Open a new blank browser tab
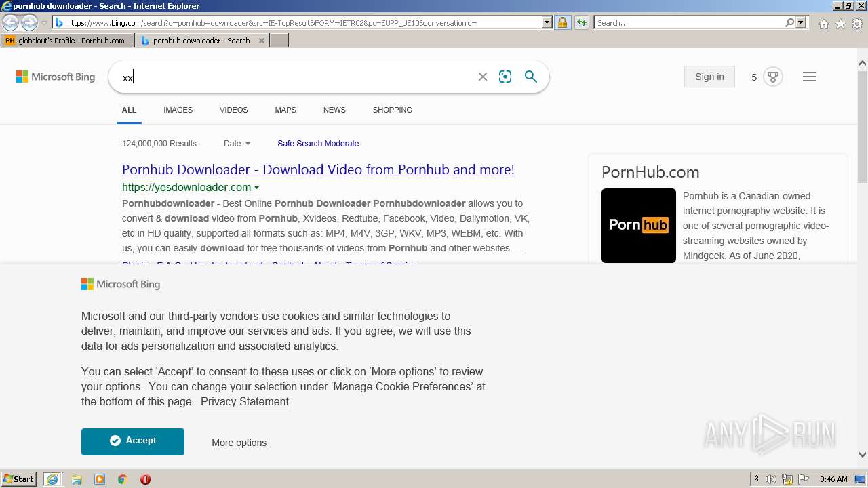The image size is (868, 488). click(x=279, y=41)
